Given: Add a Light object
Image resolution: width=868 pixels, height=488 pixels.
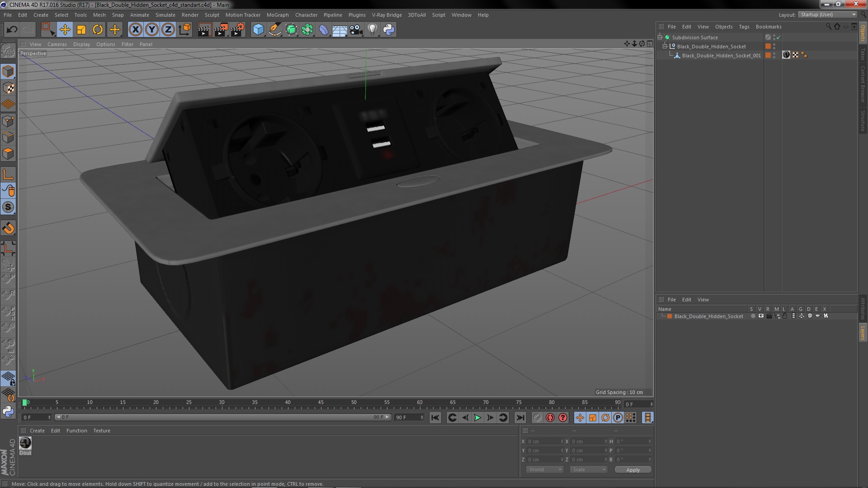Looking at the screenshot, I should [373, 30].
